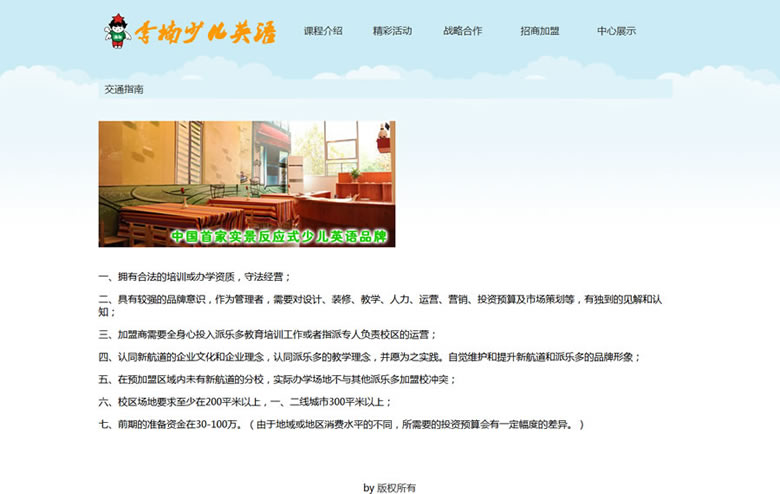
Task: Click requirement six about 校区场地 200平米
Action: (245, 402)
